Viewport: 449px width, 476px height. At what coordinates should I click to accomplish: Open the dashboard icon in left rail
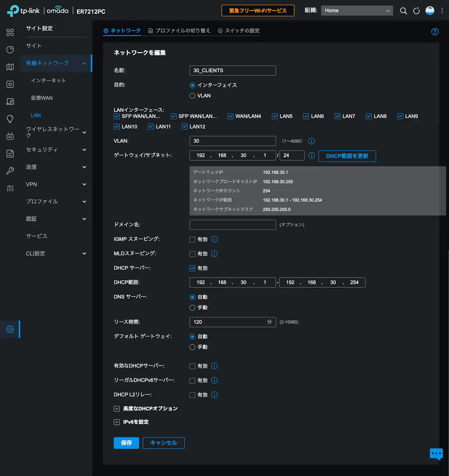coord(10,32)
